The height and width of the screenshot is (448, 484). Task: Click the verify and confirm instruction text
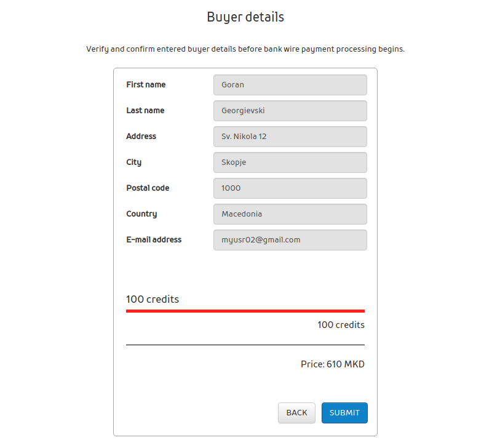[245, 49]
